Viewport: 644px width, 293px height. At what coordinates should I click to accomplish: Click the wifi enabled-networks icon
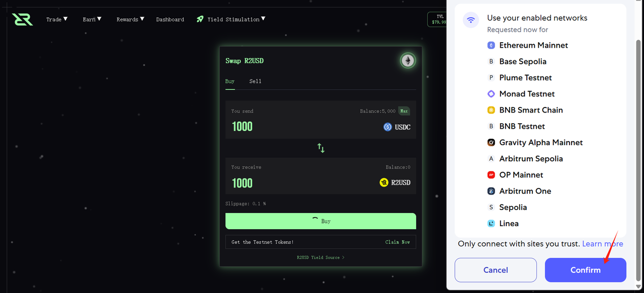tap(471, 20)
